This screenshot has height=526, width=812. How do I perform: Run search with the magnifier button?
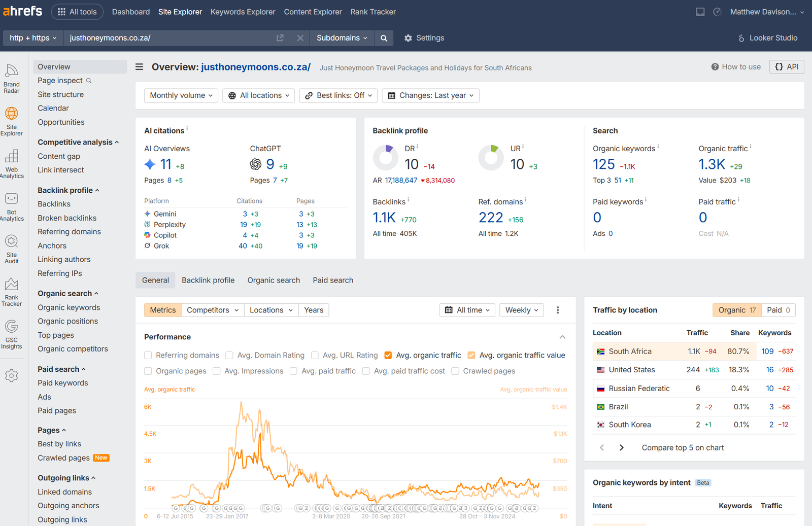pyautogui.click(x=384, y=38)
